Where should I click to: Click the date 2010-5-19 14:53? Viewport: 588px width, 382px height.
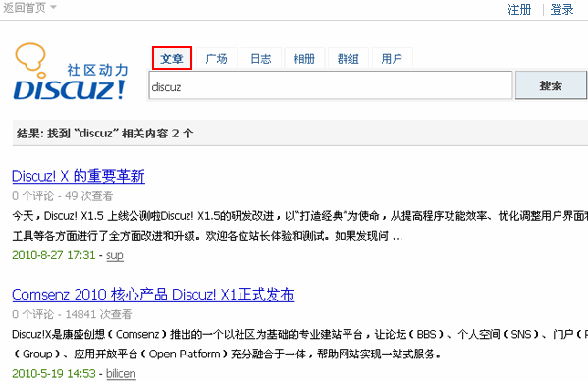(x=54, y=374)
